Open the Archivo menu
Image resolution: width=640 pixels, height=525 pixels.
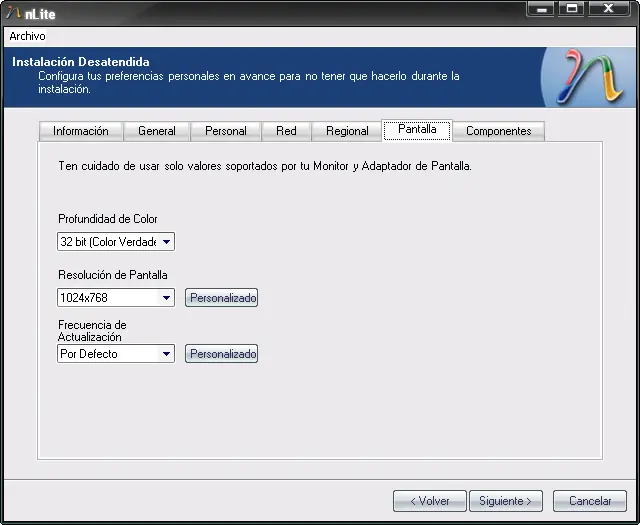27,36
